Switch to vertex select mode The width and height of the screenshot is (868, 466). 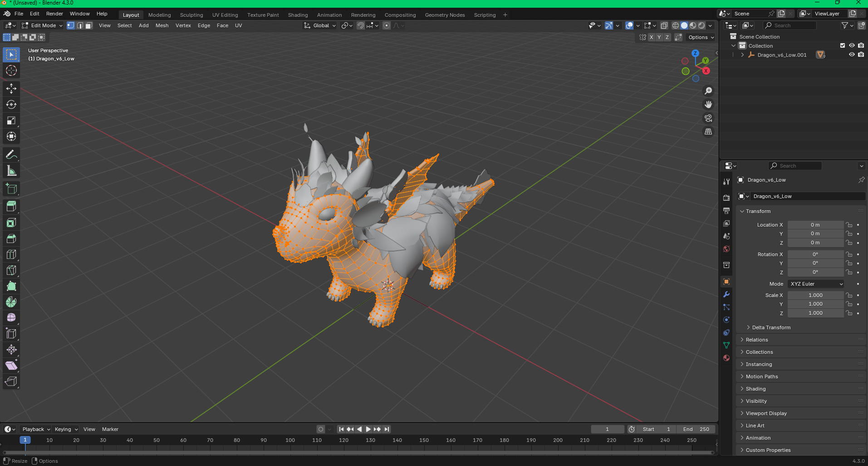click(x=71, y=25)
